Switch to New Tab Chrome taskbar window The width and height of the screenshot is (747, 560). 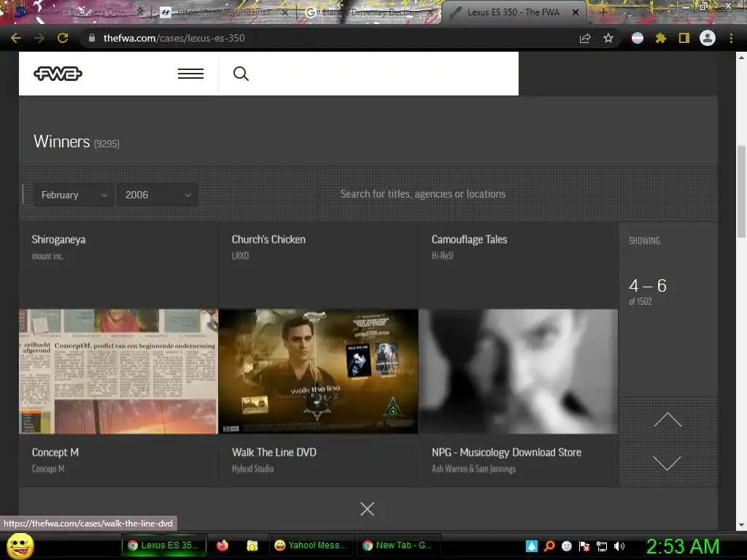[398, 545]
